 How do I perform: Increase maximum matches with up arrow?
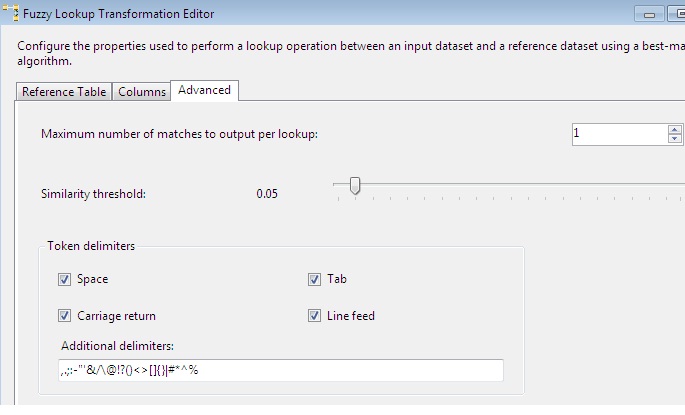675,129
